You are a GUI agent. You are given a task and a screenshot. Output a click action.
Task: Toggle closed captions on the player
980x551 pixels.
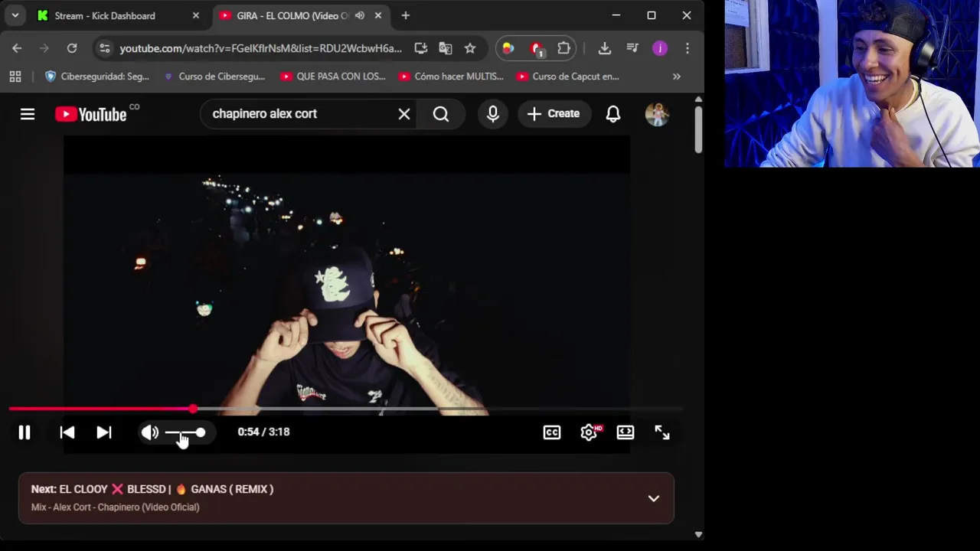(552, 432)
